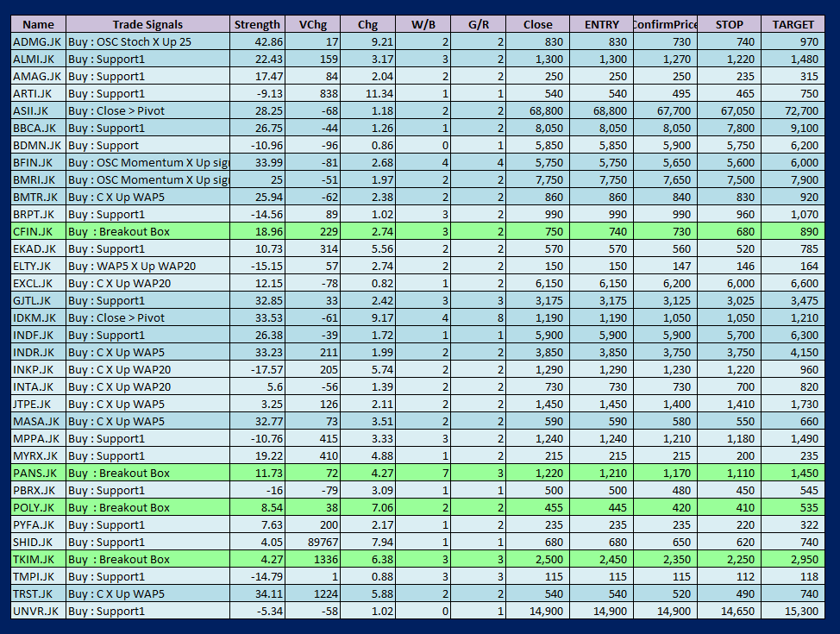Select the TKIM.JK name cell
This screenshot has height=634, width=840.
click(x=39, y=559)
